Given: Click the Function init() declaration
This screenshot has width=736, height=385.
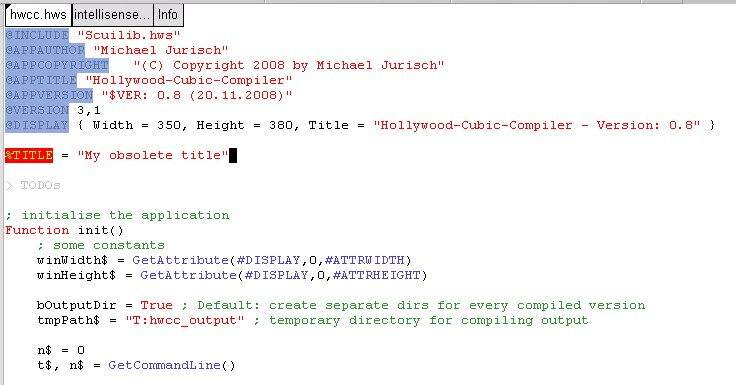Looking at the screenshot, I should point(64,231).
